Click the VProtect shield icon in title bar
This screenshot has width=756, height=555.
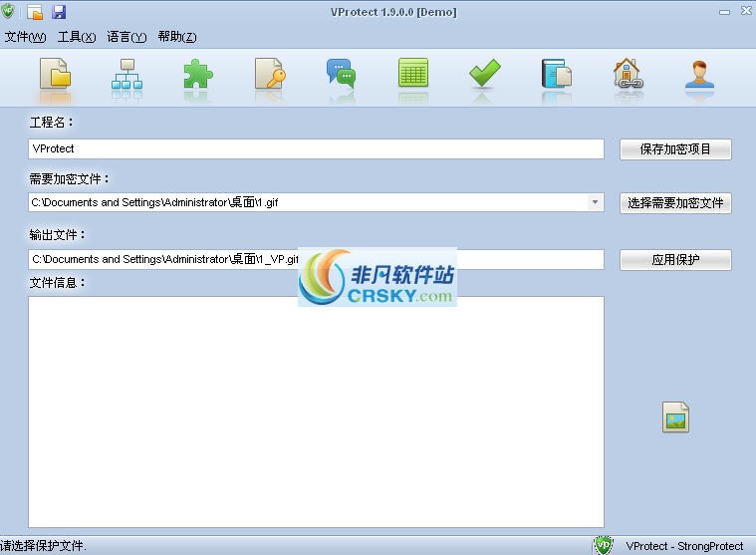[x=8, y=11]
